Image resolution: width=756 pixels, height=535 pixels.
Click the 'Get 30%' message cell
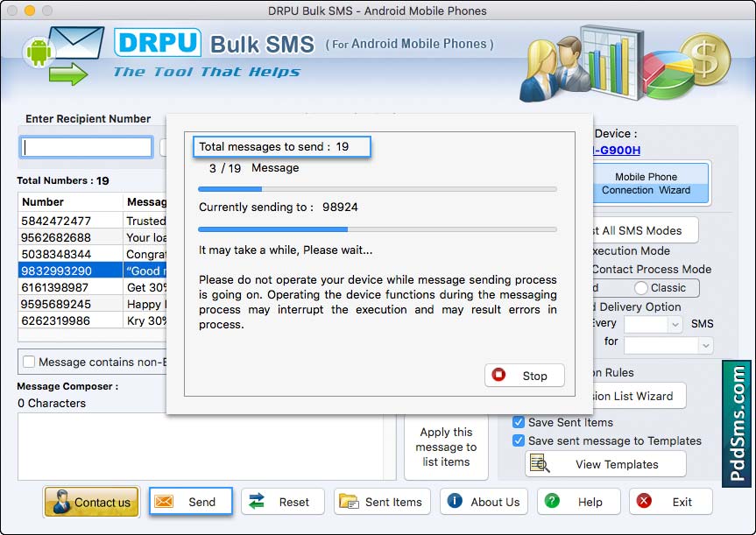tap(145, 287)
